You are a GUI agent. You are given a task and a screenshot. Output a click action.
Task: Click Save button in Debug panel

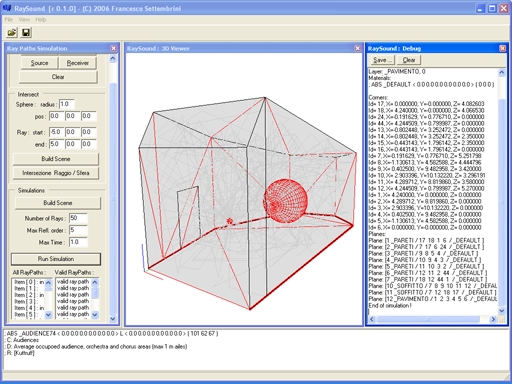(382, 60)
